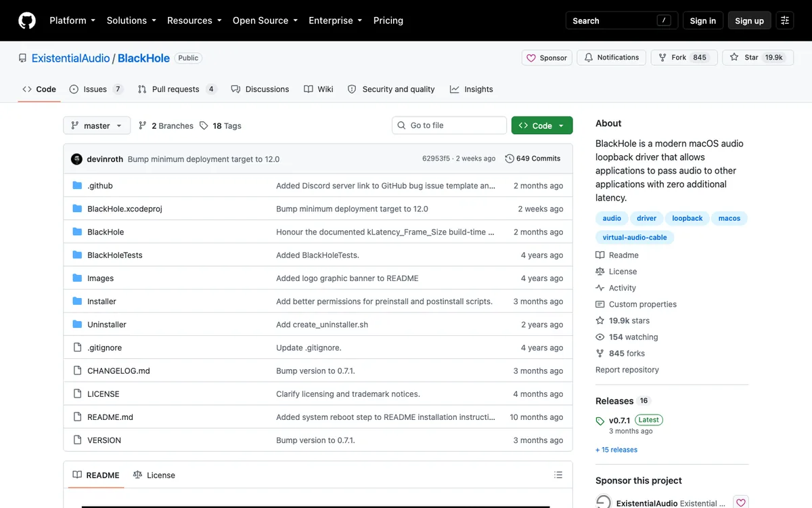The image size is (812, 508).
Task: Click the LICENSE file icon
Action: (x=77, y=394)
